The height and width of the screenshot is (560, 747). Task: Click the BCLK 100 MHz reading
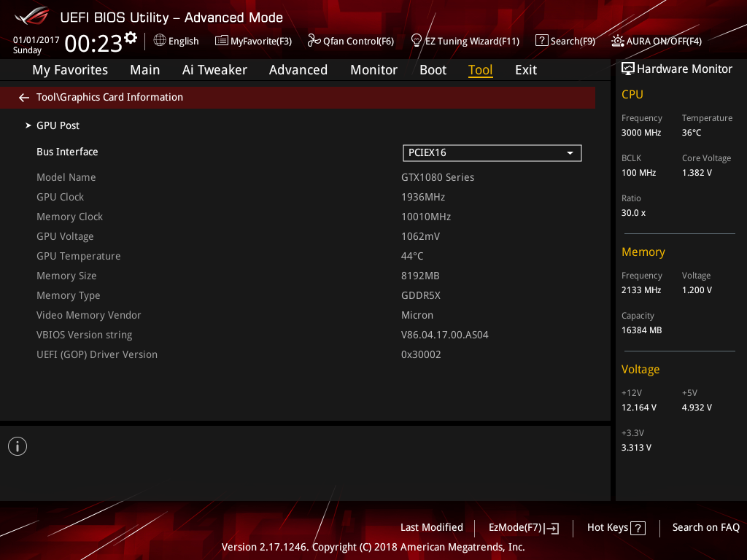[x=639, y=173]
